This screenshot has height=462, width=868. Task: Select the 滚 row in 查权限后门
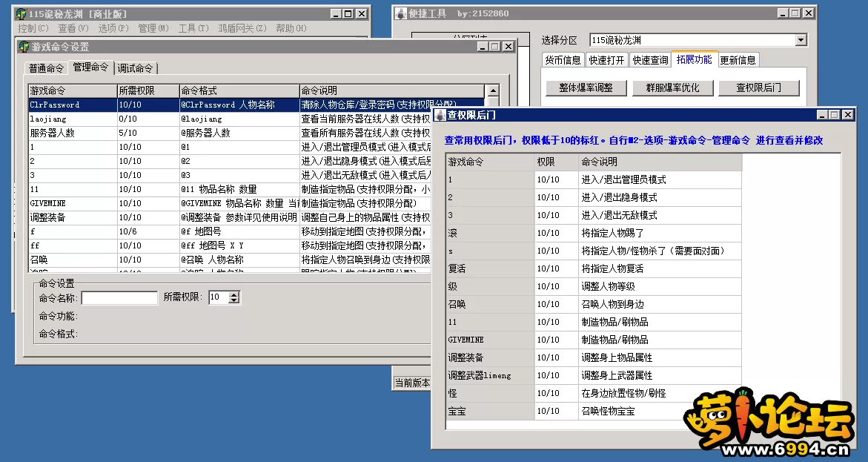click(594, 233)
